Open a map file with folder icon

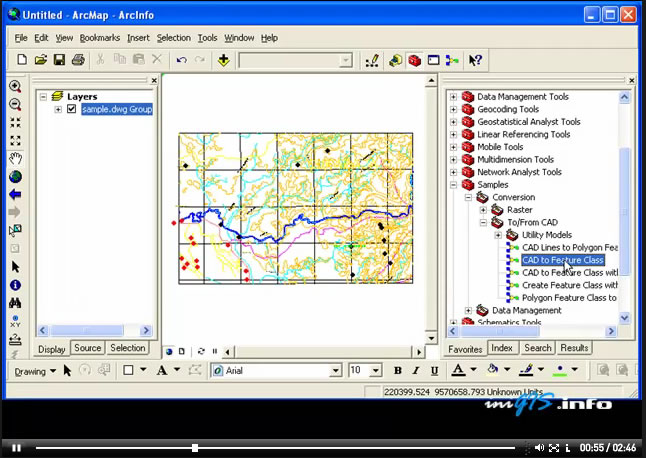40,60
